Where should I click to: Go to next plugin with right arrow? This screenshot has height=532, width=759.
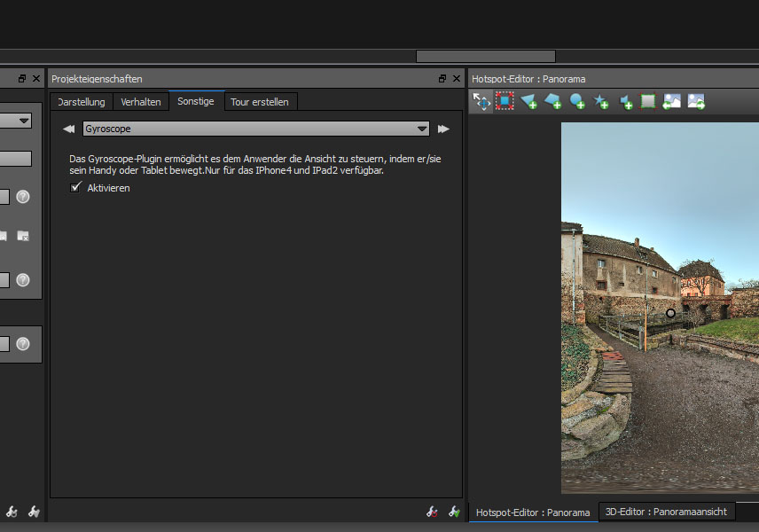coord(443,129)
